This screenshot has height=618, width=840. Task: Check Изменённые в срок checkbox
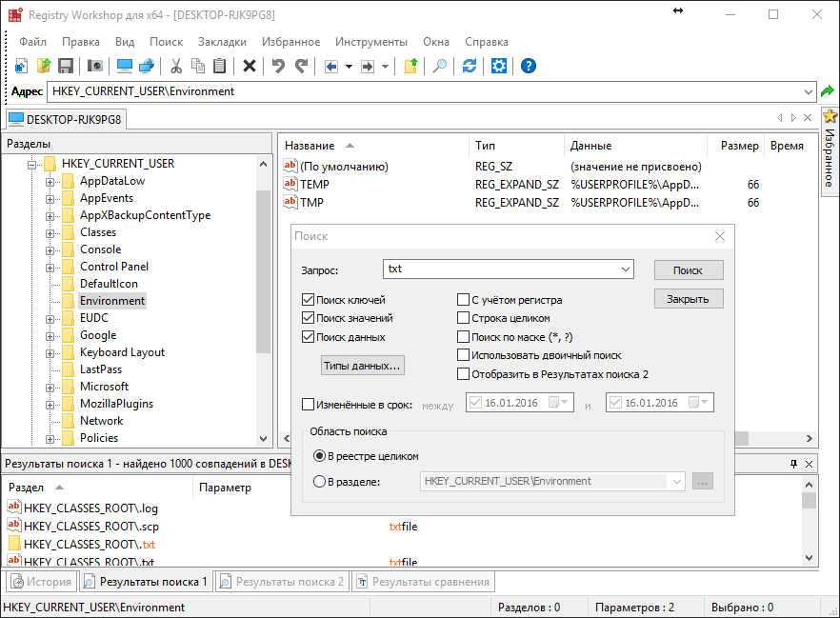(x=308, y=405)
